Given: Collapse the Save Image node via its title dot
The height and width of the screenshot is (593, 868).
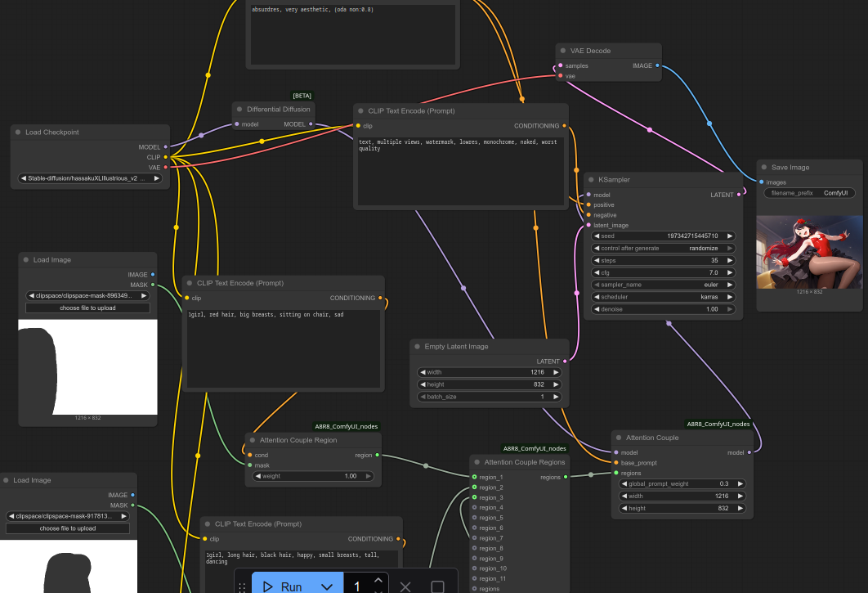Looking at the screenshot, I should point(764,168).
